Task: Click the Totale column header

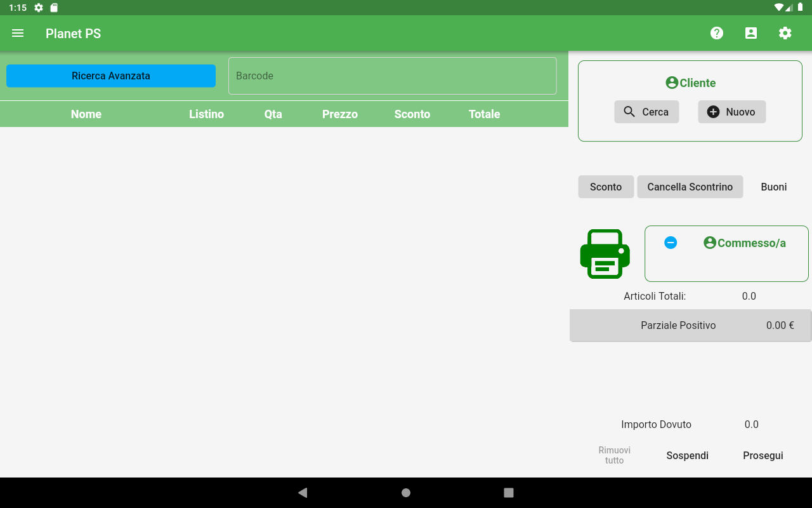Action: tap(485, 114)
